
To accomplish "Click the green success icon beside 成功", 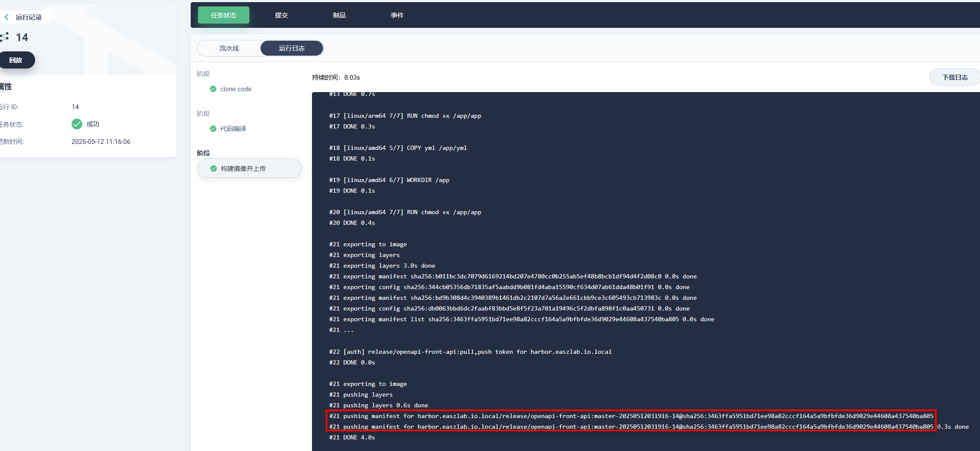I will point(77,124).
